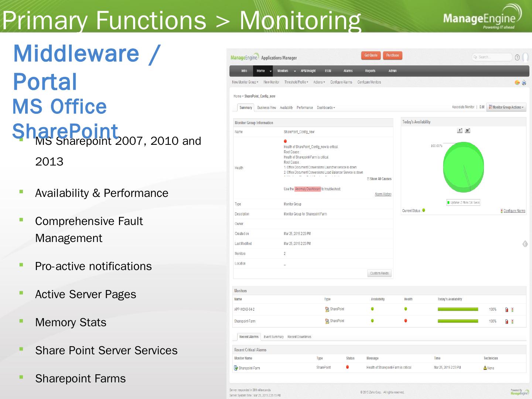532x399 pixels.
Task: Click the APP-W2K8-64-2 availability bar
Action: pos(458,309)
